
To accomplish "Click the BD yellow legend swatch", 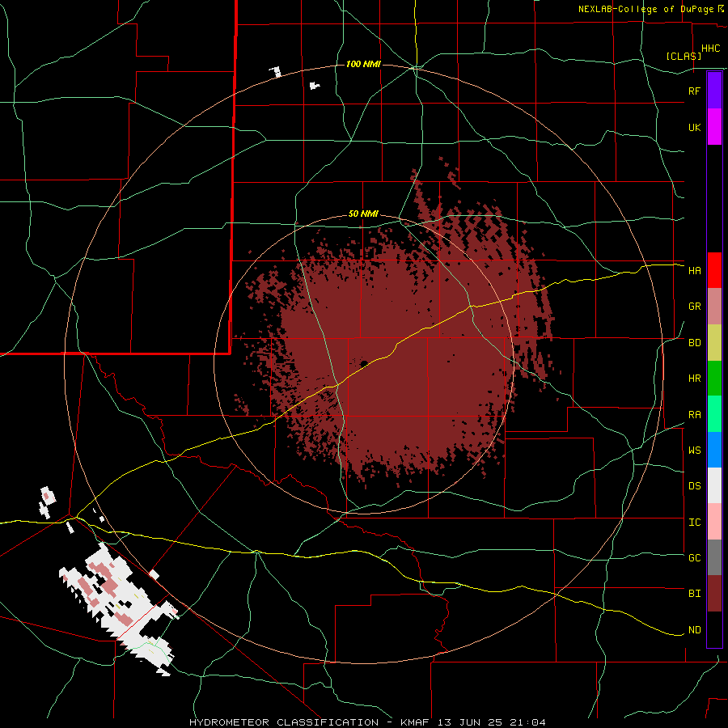I will 714,342.
